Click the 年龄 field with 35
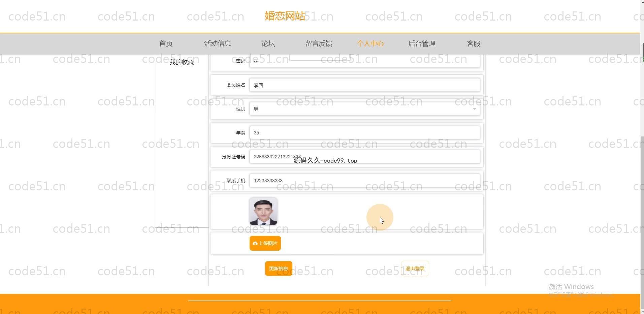644x314 pixels. click(365, 133)
